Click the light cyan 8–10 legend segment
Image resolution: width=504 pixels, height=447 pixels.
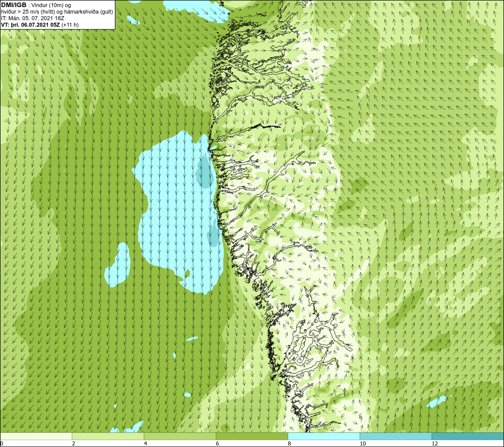coord(324,436)
